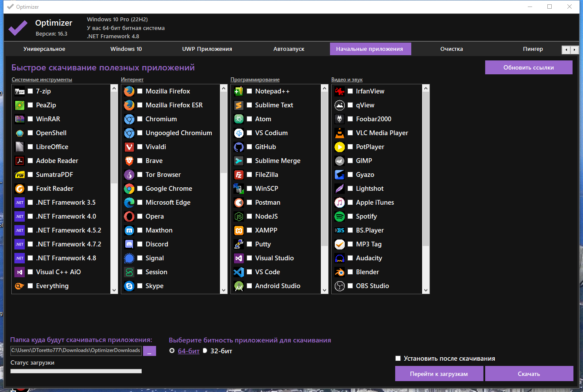The width and height of the screenshot is (583, 392).
Task: Click the Adobe Reader icon
Action: pyautogui.click(x=20, y=161)
